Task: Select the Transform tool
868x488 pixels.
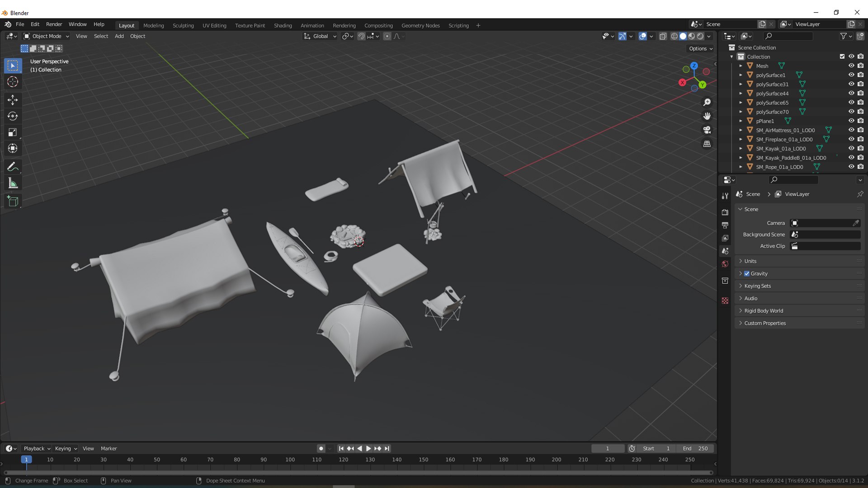Action: tap(13, 149)
